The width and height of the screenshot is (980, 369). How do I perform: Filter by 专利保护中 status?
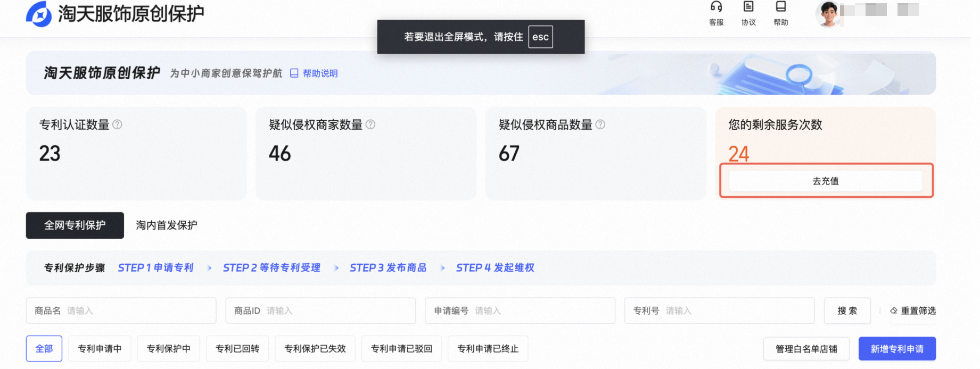click(x=169, y=349)
